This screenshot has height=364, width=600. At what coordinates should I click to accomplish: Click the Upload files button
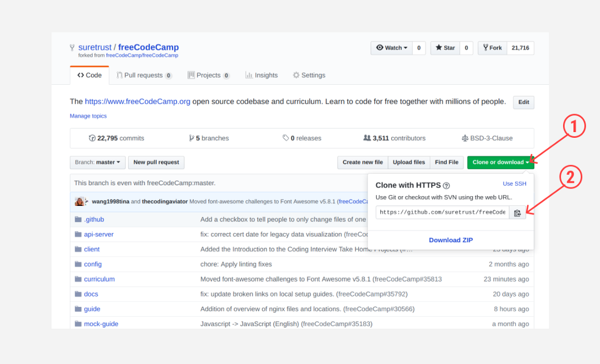pyautogui.click(x=408, y=162)
